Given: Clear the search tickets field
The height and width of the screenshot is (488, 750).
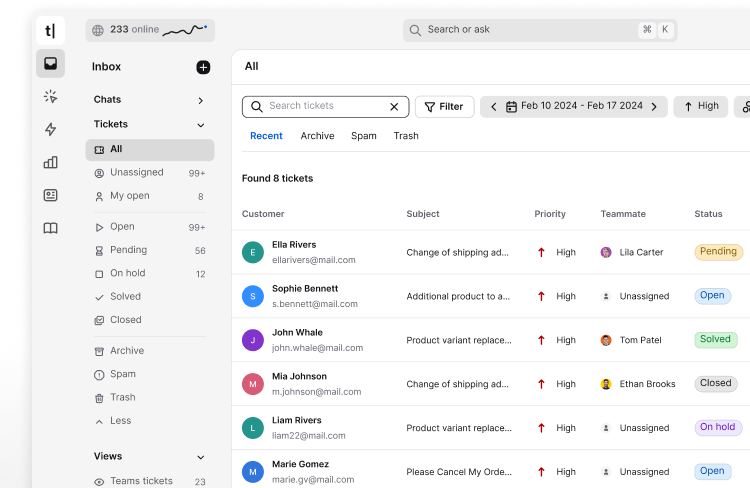Looking at the screenshot, I should pyautogui.click(x=394, y=106).
